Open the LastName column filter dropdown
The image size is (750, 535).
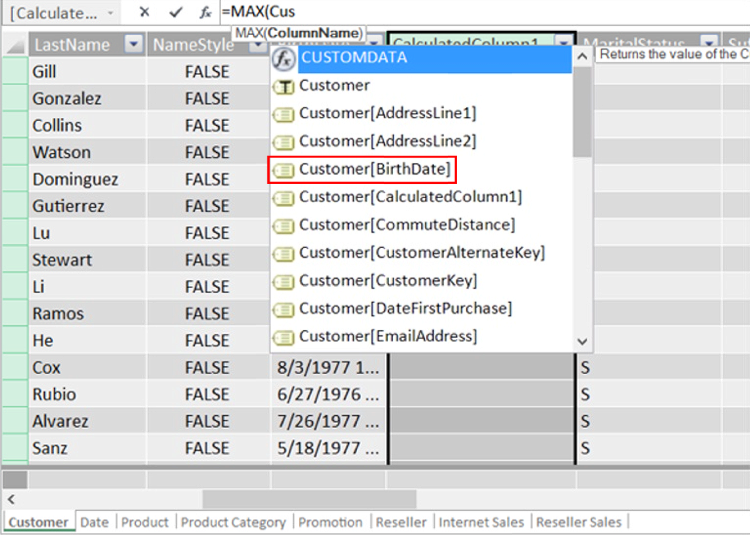click(134, 44)
